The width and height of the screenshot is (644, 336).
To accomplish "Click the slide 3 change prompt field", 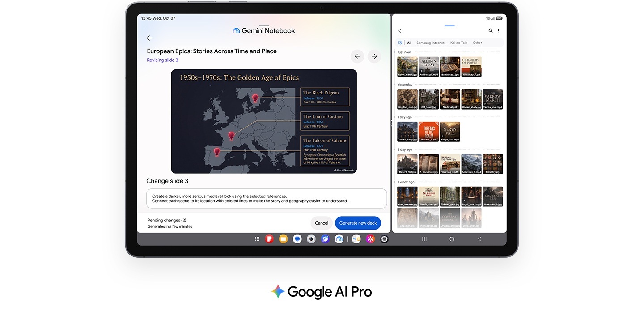I will [x=267, y=199].
